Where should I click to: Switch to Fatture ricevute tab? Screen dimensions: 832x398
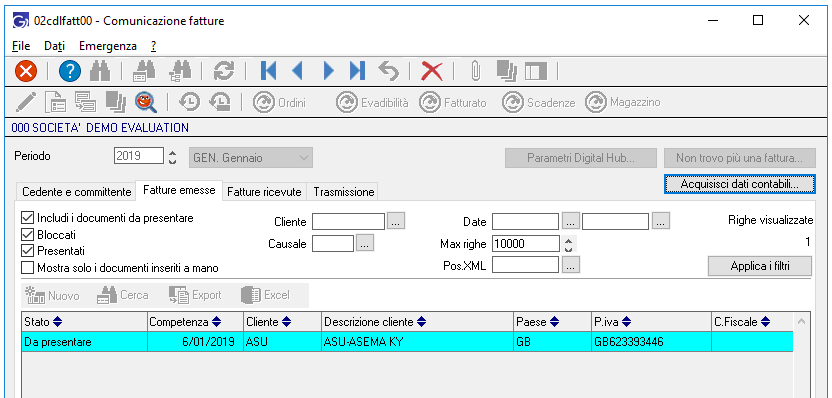(264, 192)
